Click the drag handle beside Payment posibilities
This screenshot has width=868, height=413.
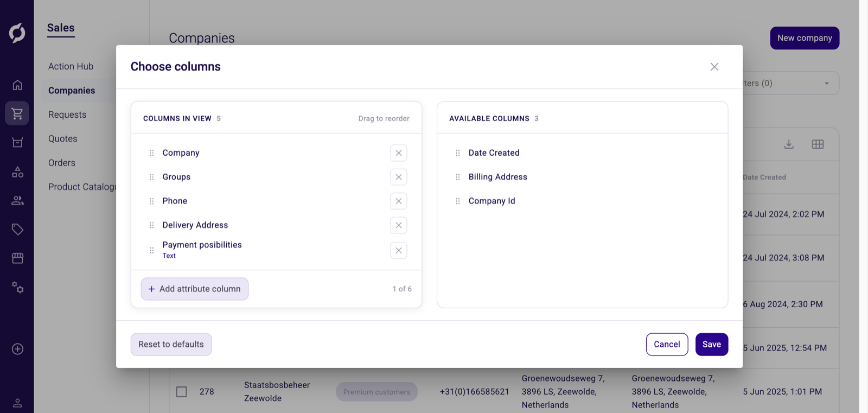(x=151, y=250)
